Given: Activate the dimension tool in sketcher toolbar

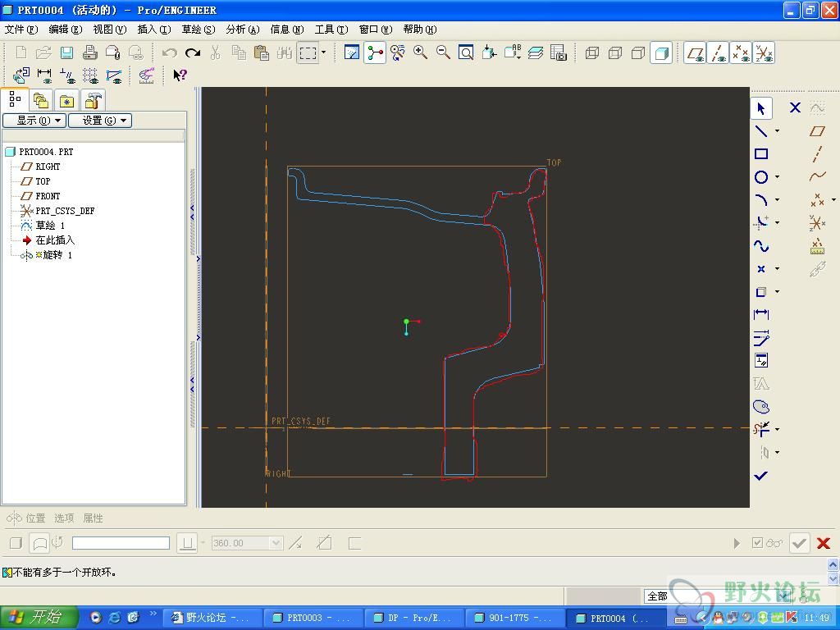Looking at the screenshot, I should (761, 315).
